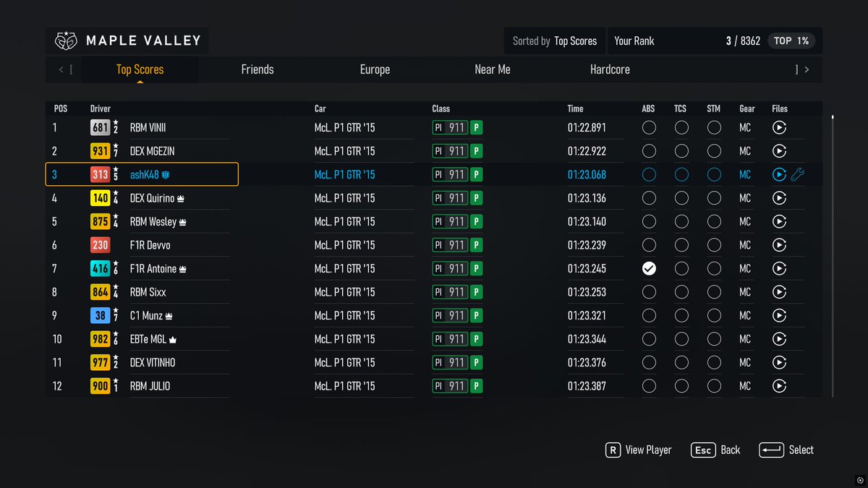
Task: Click crown icon next to DEX Quirino
Action: click(x=182, y=198)
